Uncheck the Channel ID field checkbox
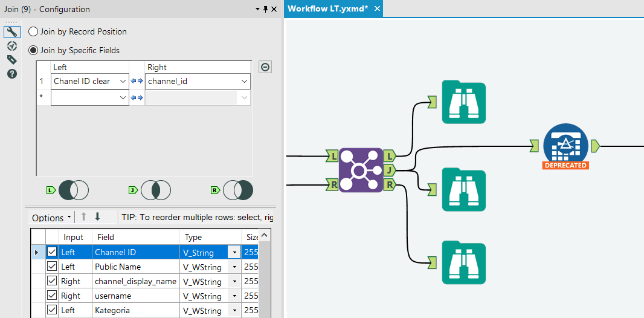The image size is (644, 318). click(52, 252)
